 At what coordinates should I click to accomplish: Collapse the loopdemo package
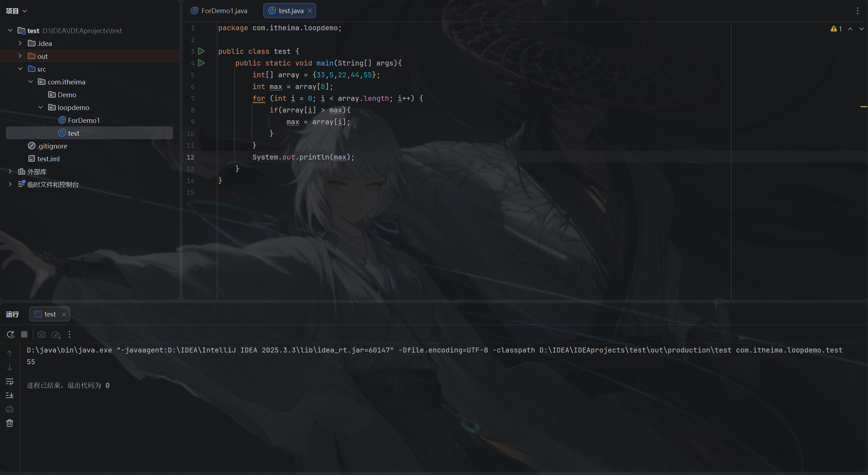point(41,108)
